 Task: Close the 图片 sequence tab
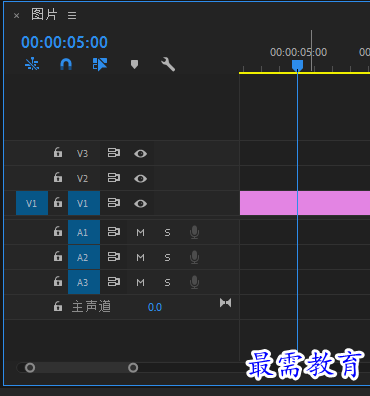16,16
